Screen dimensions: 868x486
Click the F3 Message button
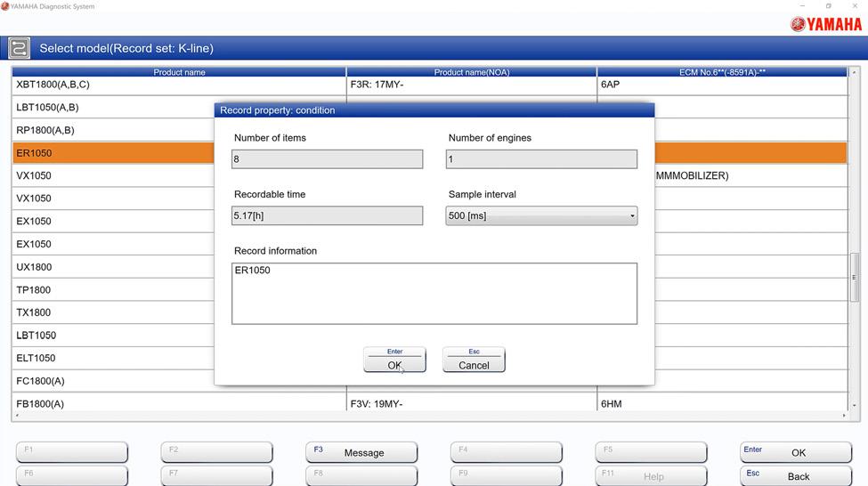(361, 452)
